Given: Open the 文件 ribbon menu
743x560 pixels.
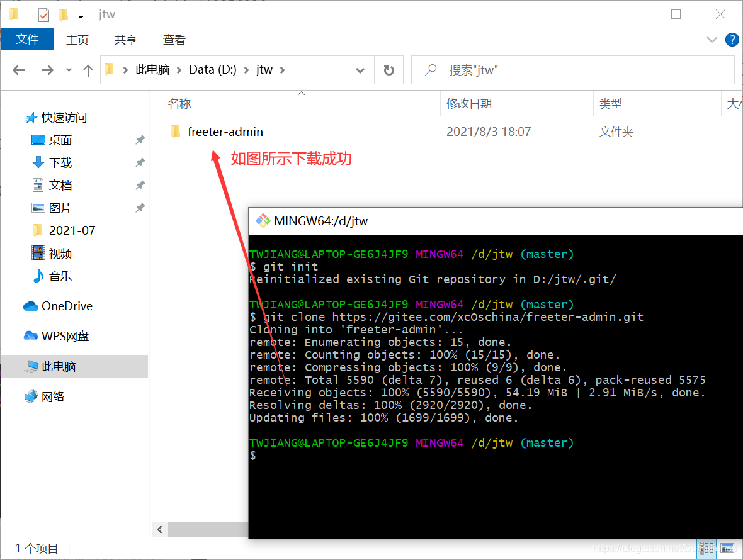Looking at the screenshot, I should click(27, 39).
